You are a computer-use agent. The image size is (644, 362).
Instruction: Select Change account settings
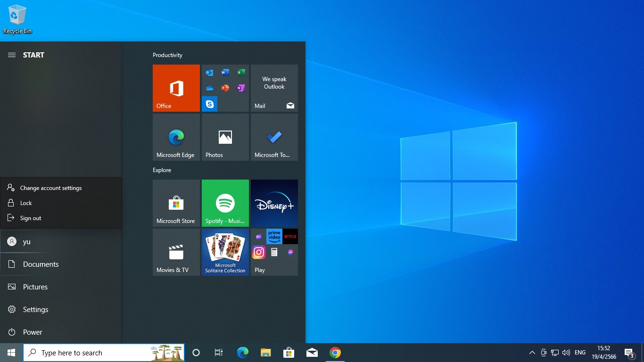[x=61, y=188]
